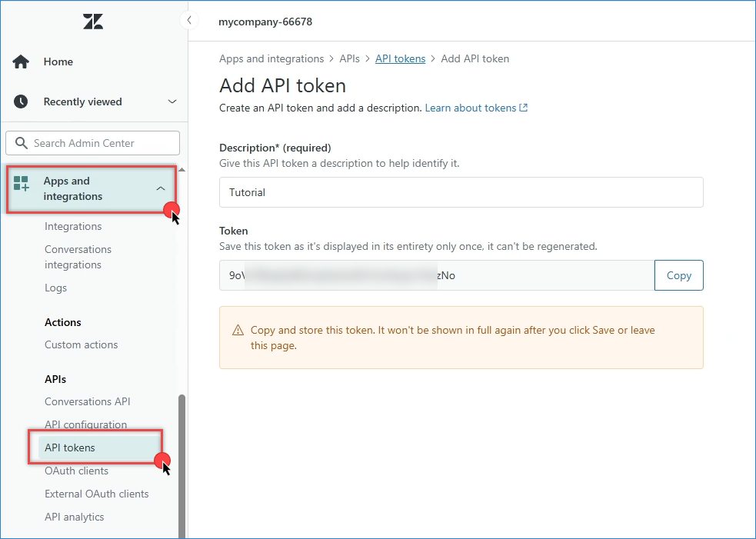Click the Apps and integrations grid icon
The height and width of the screenshot is (539, 756).
pyautogui.click(x=22, y=183)
